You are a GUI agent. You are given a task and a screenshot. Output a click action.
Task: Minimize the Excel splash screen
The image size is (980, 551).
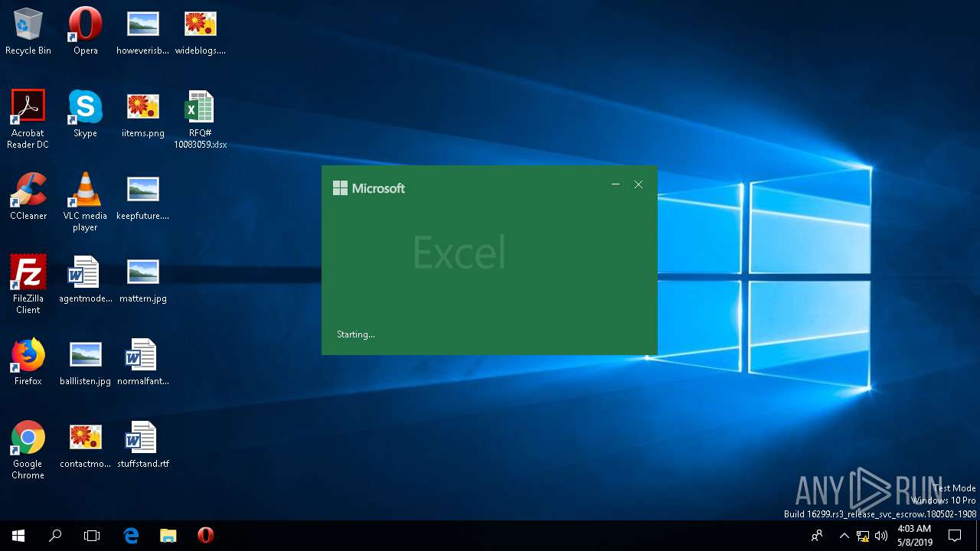coord(616,184)
